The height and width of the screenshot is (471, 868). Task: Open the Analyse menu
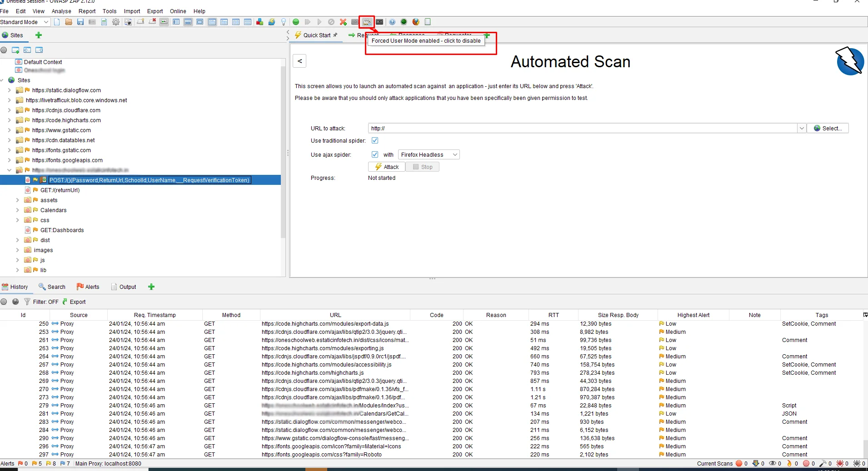click(61, 11)
